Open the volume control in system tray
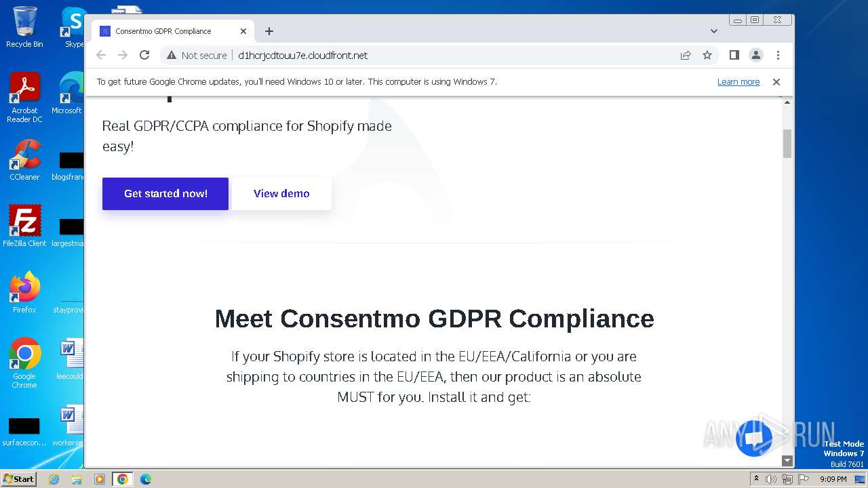This screenshot has width=868, height=488. tap(771, 479)
